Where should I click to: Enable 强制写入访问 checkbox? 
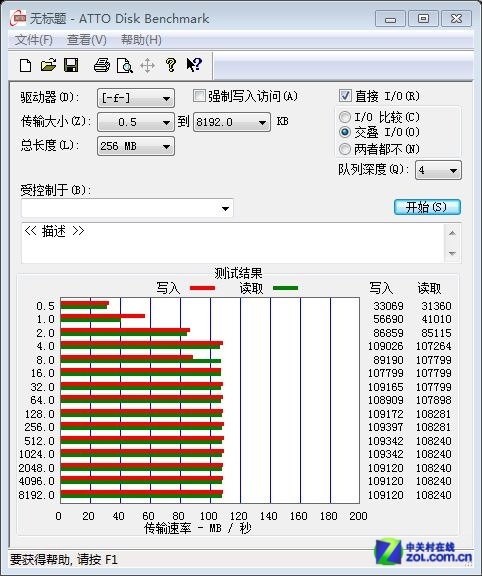point(199,96)
